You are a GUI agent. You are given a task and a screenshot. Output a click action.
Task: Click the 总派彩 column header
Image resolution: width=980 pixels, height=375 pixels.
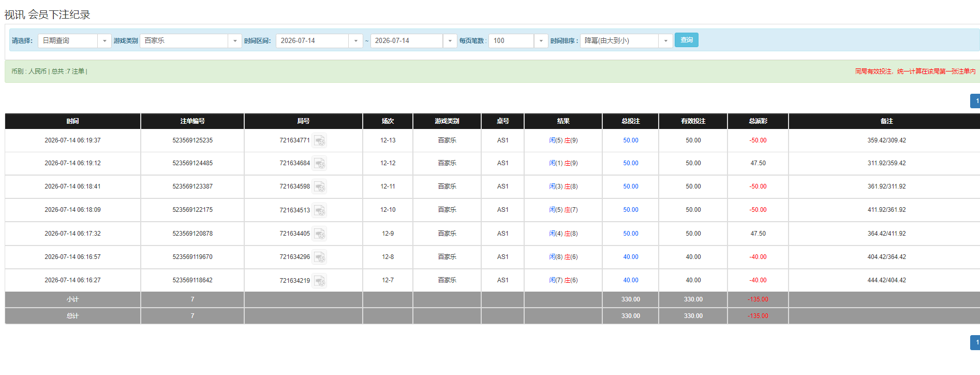click(x=758, y=121)
